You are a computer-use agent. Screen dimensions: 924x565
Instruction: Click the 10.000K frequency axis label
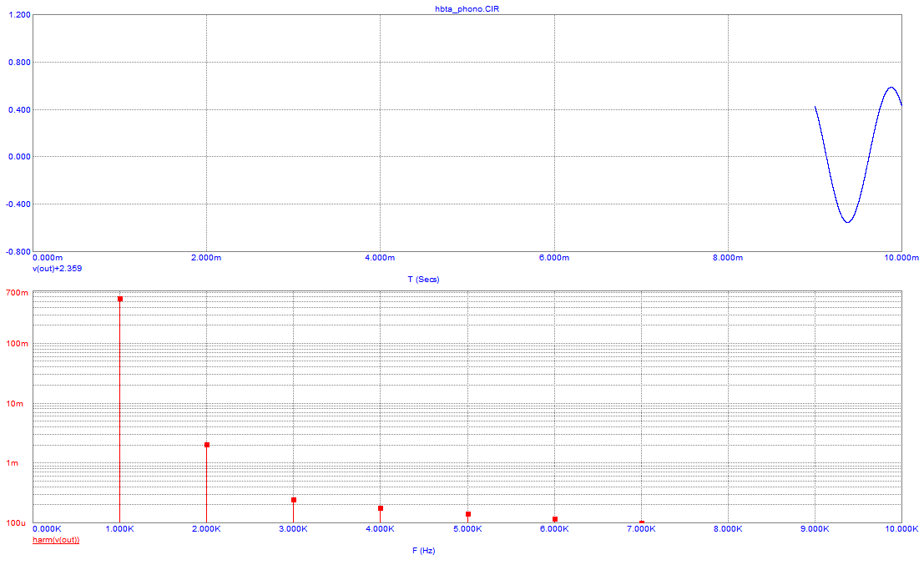pyautogui.click(x=901, y=529)
